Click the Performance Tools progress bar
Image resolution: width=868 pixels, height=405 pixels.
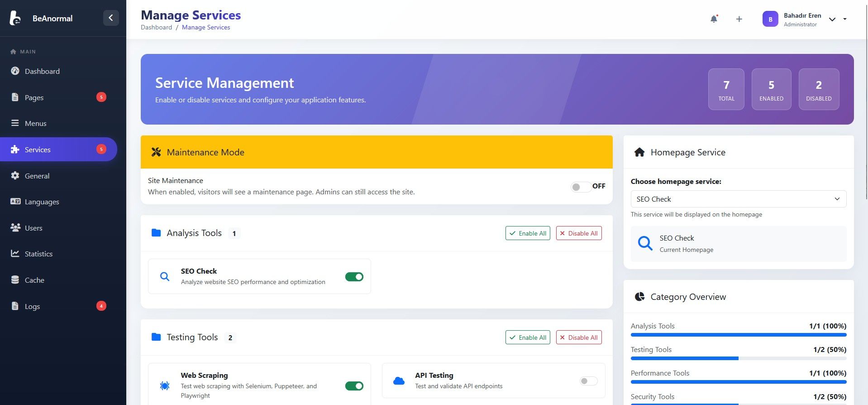pos(739,382)
